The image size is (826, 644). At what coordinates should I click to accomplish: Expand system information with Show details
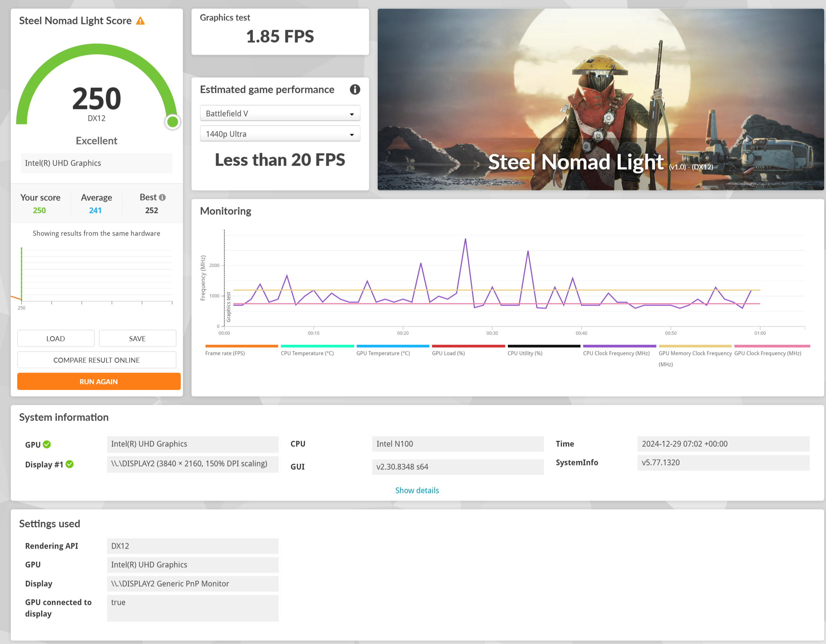point(417,491)
